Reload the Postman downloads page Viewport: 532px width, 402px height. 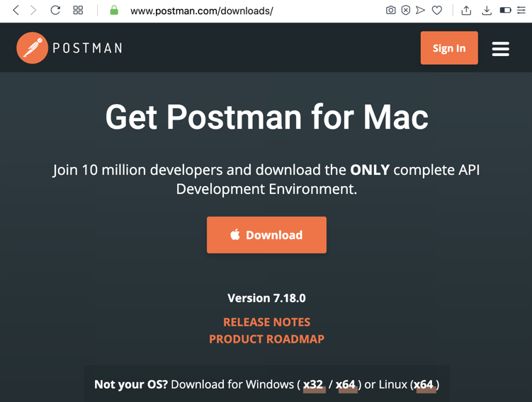point(55,11)
